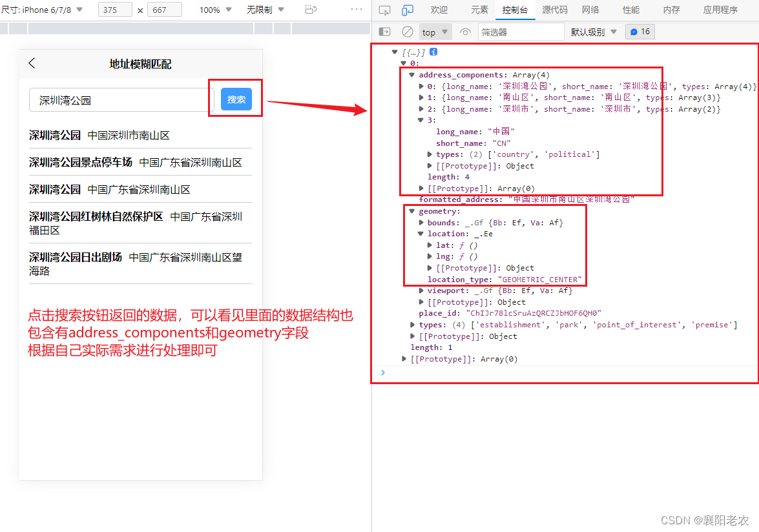Open the top execution context dropdown

click(x=434, y=31)
